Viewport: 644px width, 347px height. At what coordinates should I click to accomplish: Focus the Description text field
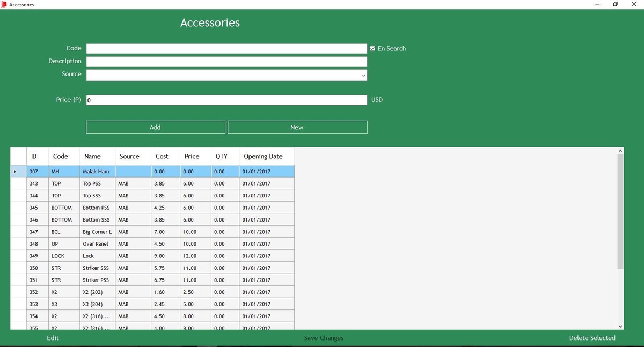(x=226, y=62)
